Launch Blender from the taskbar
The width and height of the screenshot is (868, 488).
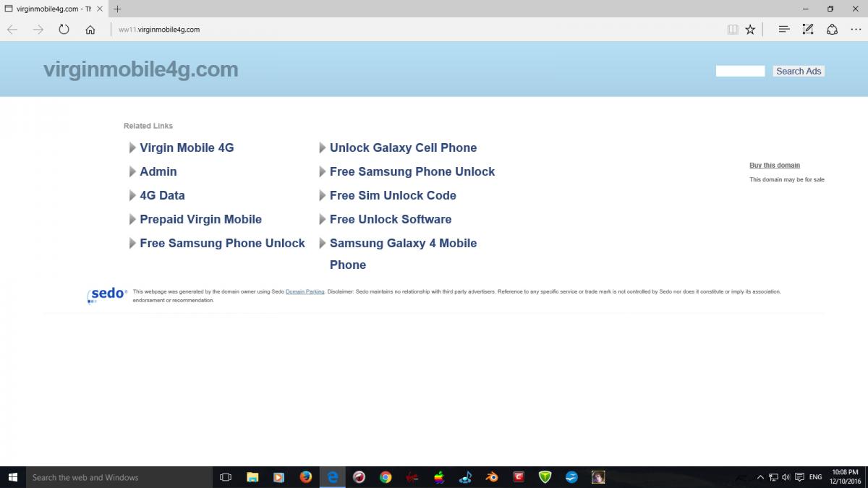[492, 477]
